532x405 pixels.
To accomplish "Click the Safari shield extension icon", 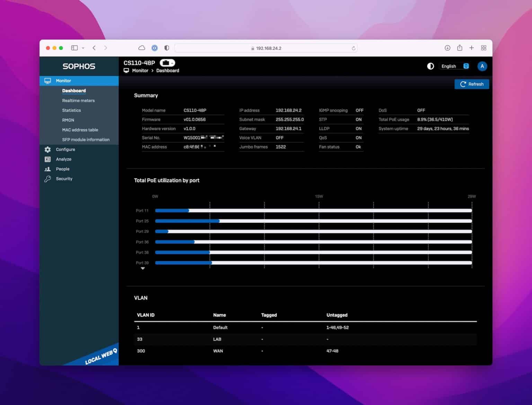I will click(x=167, y=48).
